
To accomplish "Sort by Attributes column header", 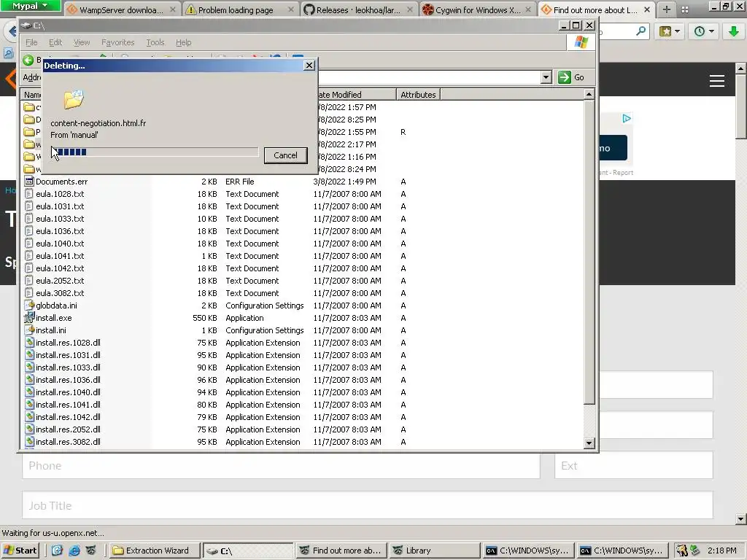I will (x=418, y=95).
